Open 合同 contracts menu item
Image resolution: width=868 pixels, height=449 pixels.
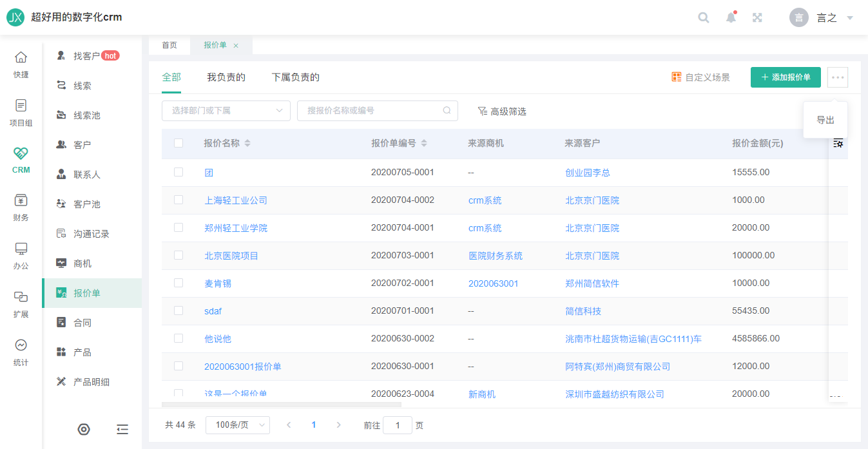point(92,323)
